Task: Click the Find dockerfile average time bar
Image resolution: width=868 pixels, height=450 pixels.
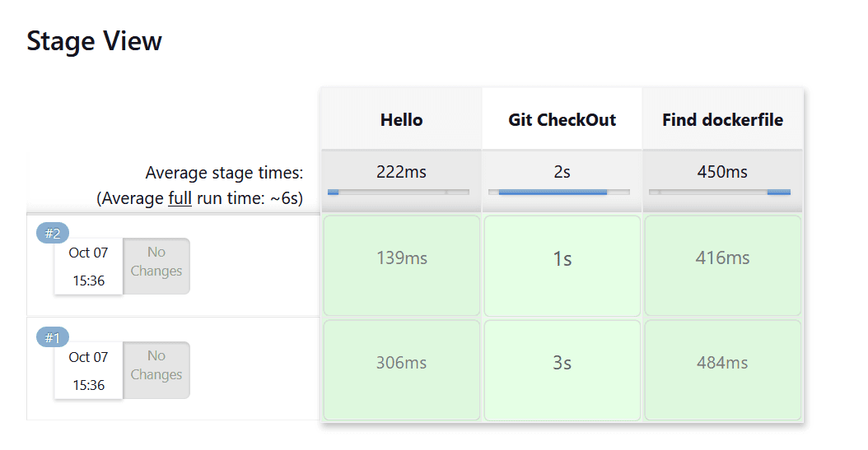Action: [x=720, y=192]
